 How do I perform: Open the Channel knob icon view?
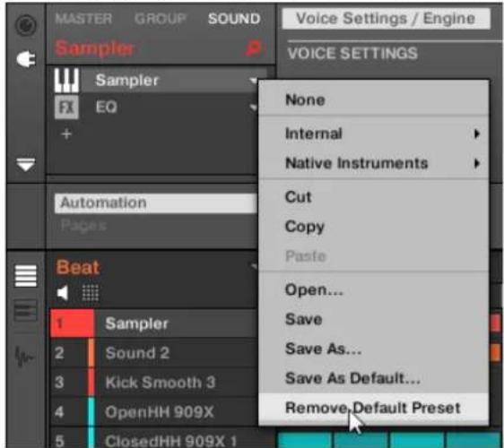coord(26,25)
